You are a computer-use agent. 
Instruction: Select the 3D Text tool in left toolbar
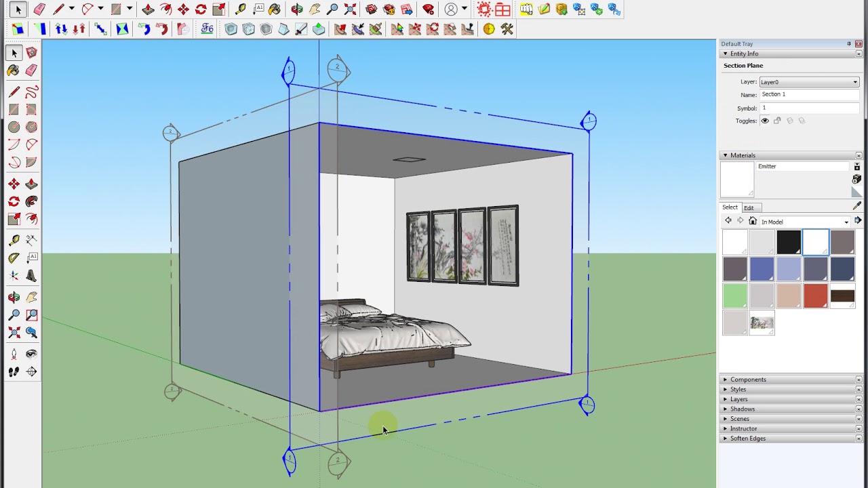(31, 276)
